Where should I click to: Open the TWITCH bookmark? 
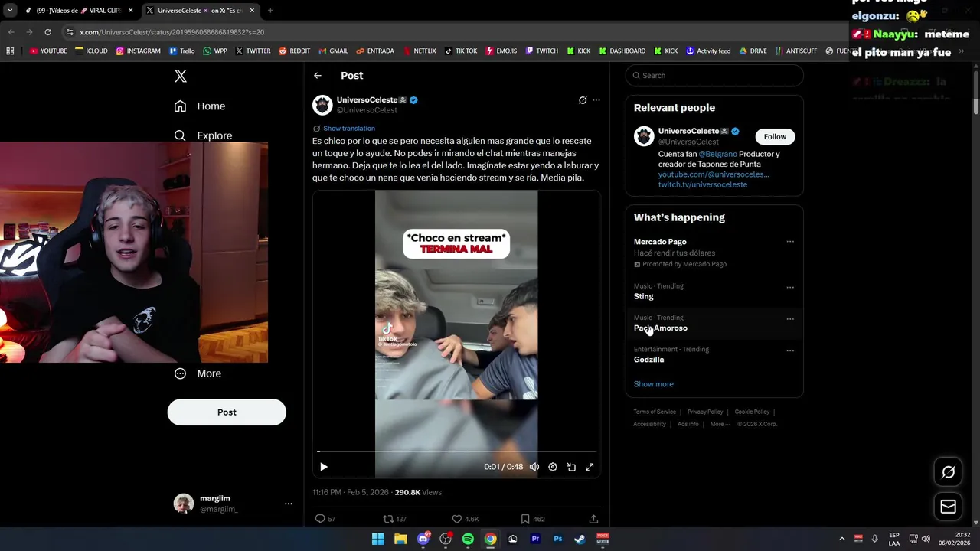[x=541, y=51]
